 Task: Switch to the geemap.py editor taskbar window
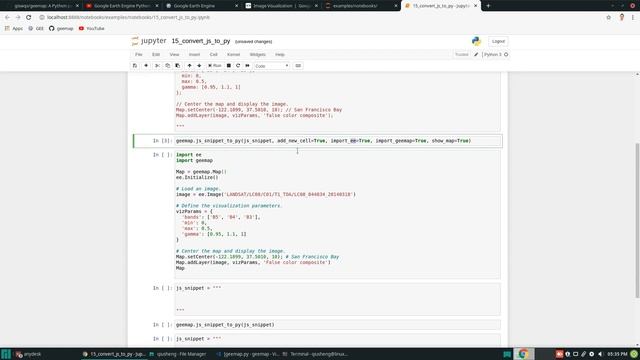tap(247, 354)
